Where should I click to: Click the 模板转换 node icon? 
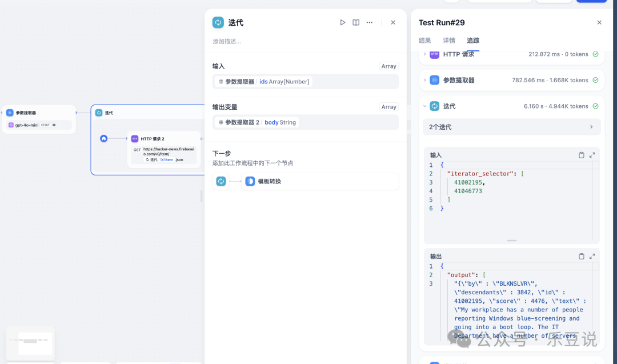(250, 181)
